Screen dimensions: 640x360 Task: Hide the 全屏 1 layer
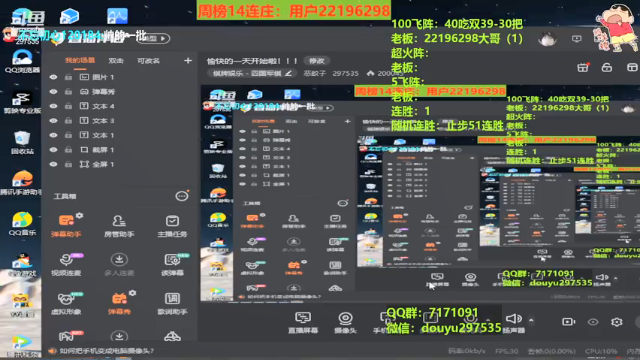click(53, 164)
